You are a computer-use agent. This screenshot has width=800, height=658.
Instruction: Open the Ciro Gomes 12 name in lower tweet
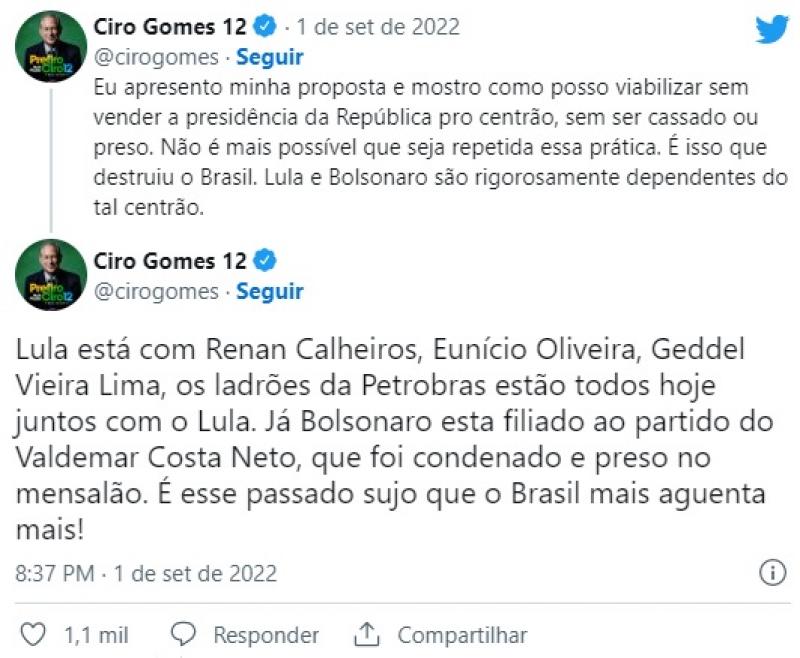(x=169, y=262)
